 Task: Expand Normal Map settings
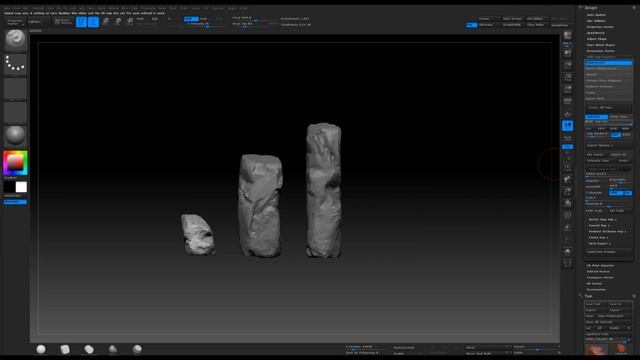click(599, 225)
